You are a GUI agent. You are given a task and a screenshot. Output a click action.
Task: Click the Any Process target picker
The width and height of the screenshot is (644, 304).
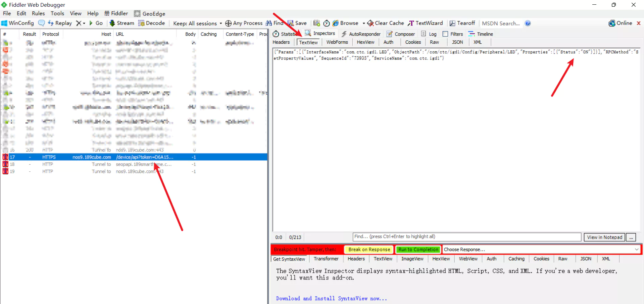tap(244, 23)
